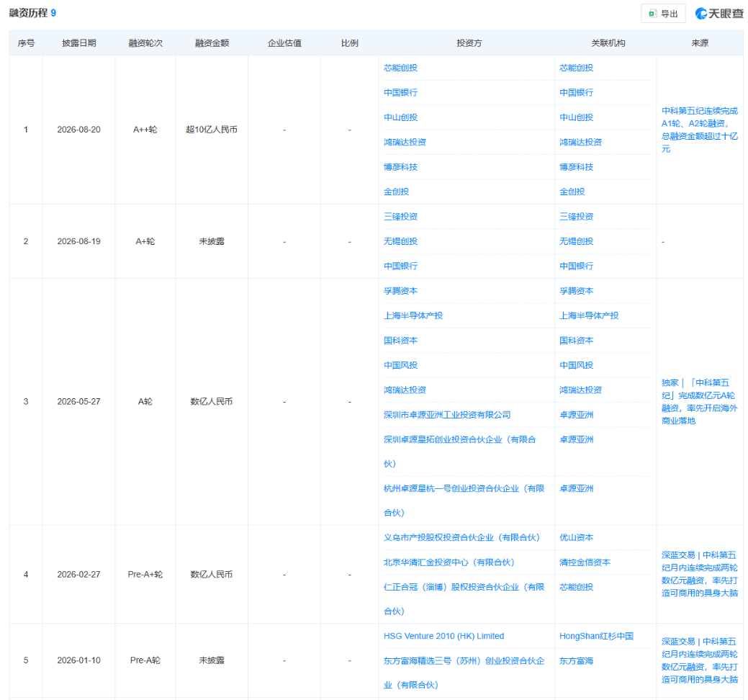Select investor 三锋投资
The height and width of the screenshot is (700, 748).
tap(401, 217)
